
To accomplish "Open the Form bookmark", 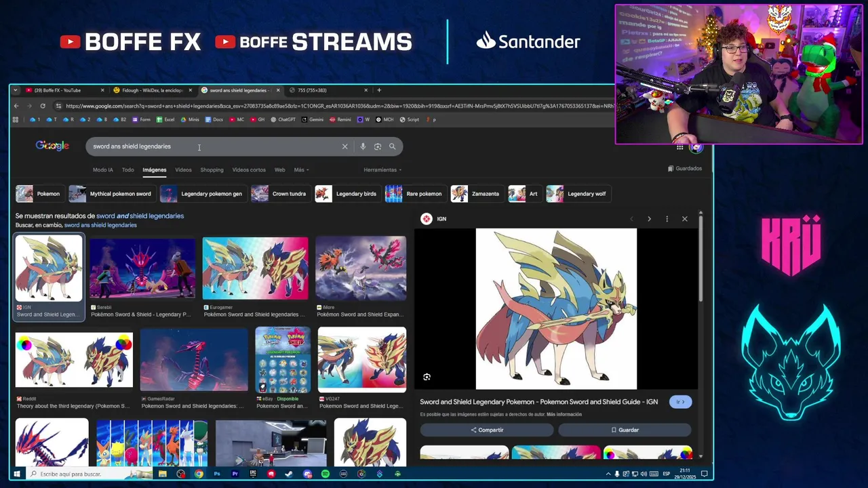I will tap(141, 119).
